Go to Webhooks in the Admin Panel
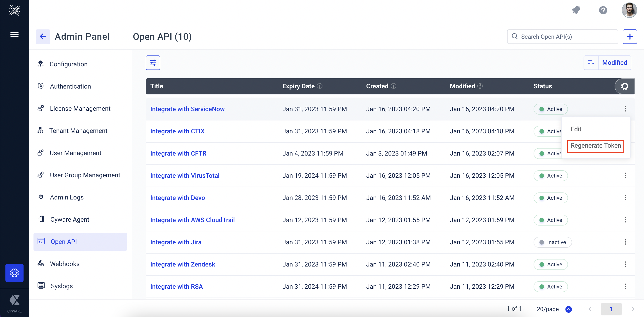Screen dimensions: 644x317 64,264
